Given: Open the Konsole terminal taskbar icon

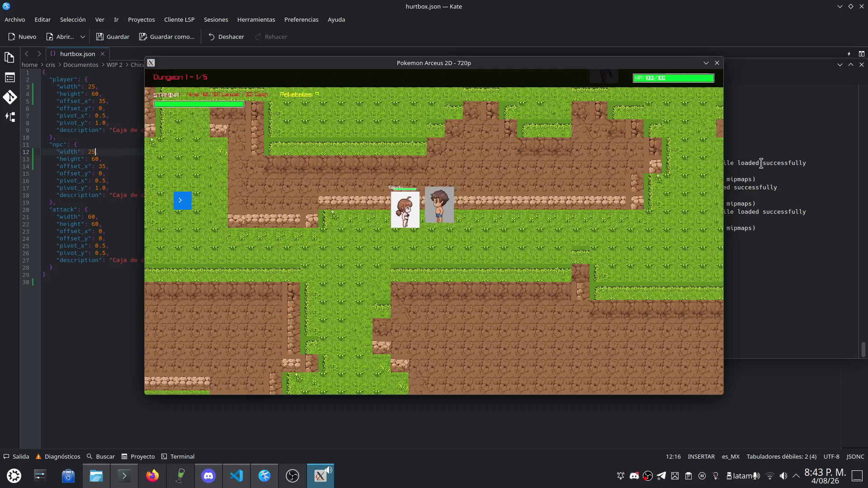Looking at the screenshot, I should point(124,476).
